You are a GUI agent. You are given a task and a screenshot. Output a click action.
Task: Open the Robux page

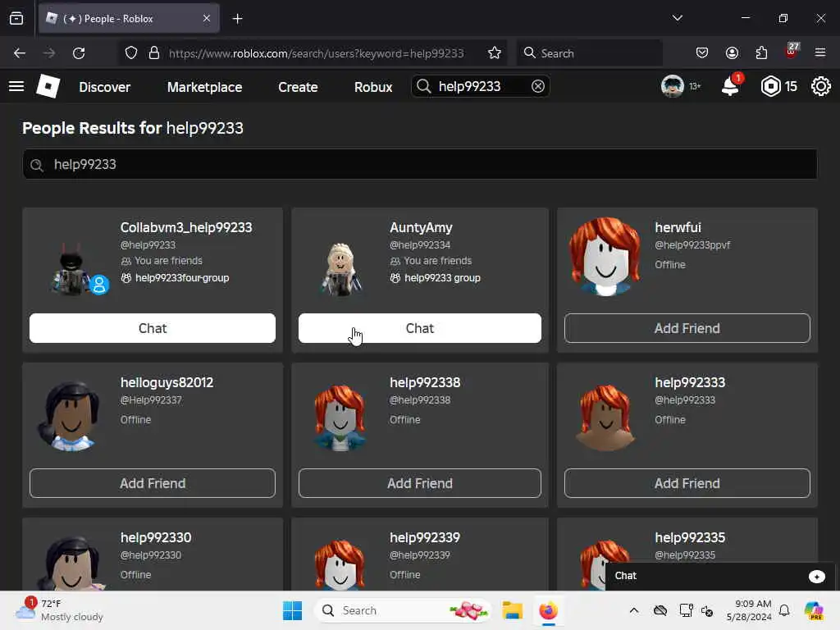point(373,87)
